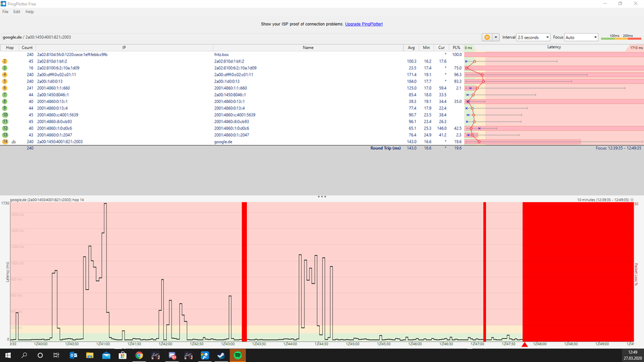The image size is (644, 362).
Task: Select hop 7 number badge
Action: [x=5, y=95]
